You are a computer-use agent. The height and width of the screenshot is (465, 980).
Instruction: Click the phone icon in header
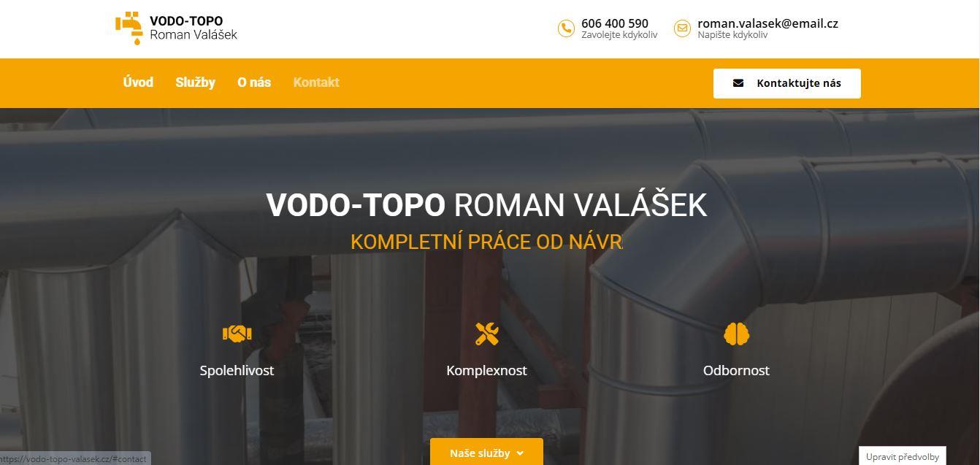click(566, 28)
